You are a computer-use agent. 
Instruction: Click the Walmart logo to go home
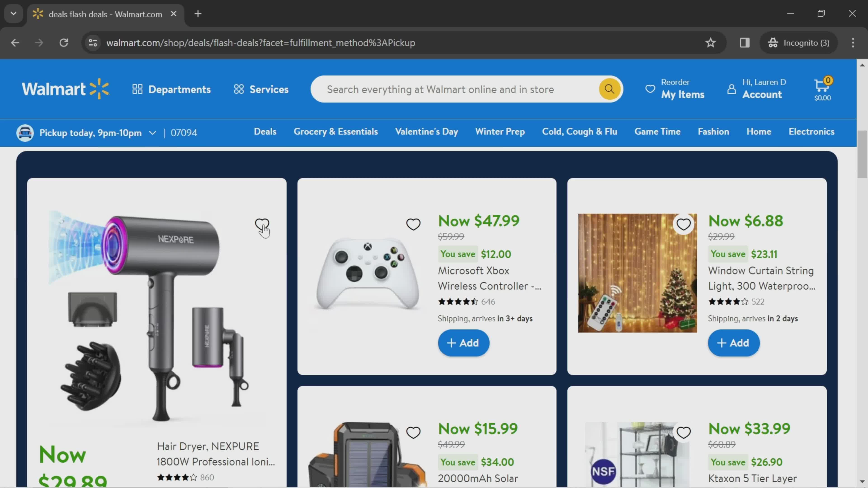point(66,89)
